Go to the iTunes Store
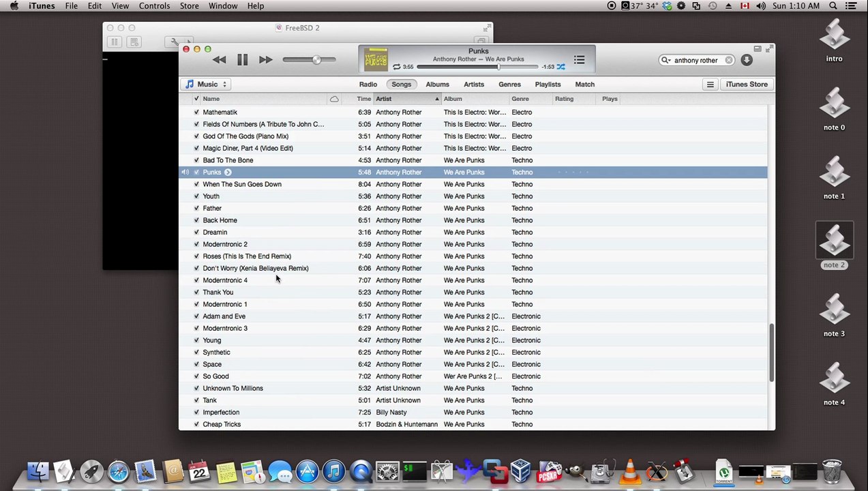The width and height of the screenshot is (868, 491). click(x=747, y=85)
